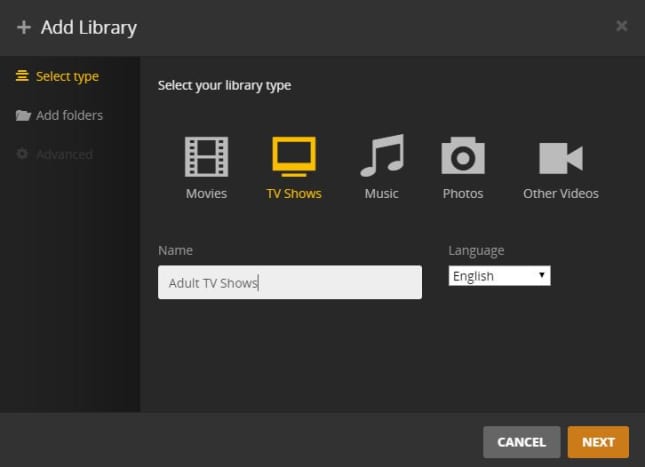Viewport: 645px width, 467px height.
Task: Click the library Name input field
Action: (290, 282)
